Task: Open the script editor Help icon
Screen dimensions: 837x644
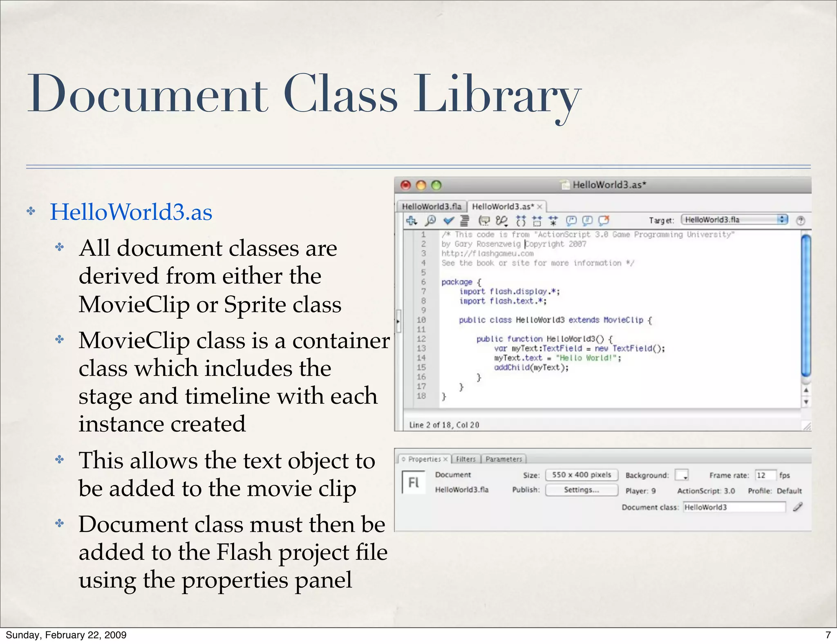Action: point(801,221)
